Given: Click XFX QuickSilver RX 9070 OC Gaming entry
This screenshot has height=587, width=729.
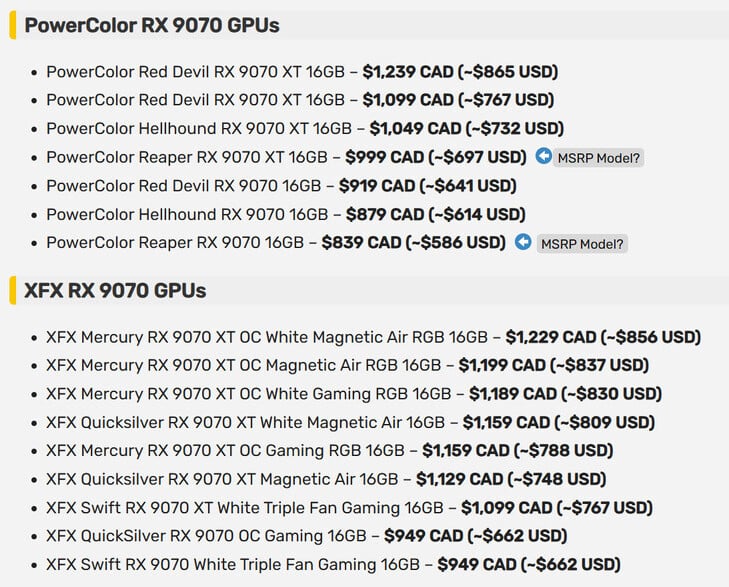Looking at the screenshot, I should tap(306, 536).
